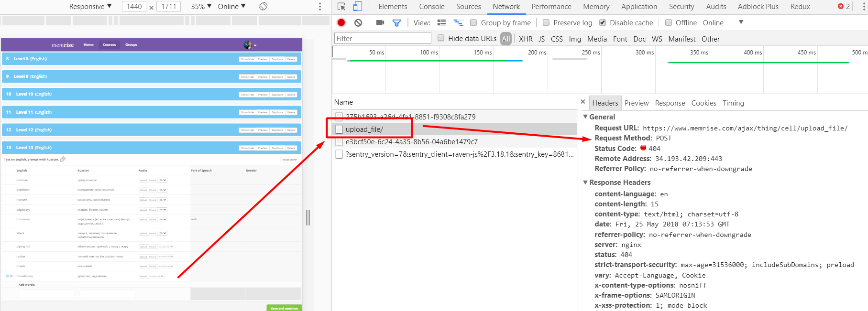The width and height of the screenshot is (868, 311).
Task: Stop network recording with red record button
Action: click(x=341, y=22)
